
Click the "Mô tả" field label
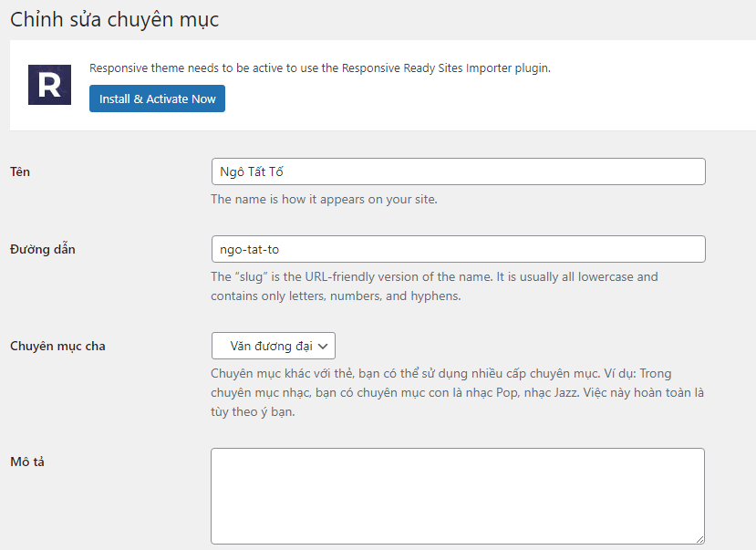27,462
